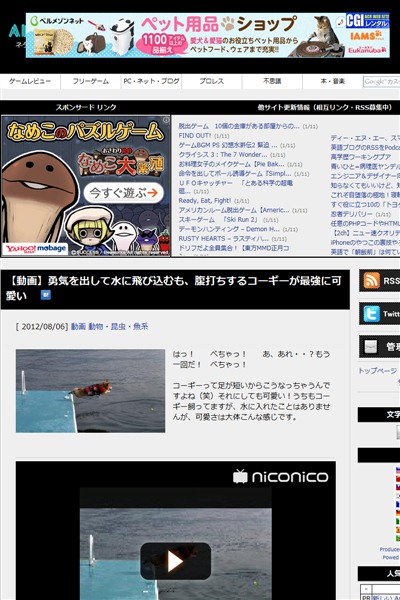
Task: Open the プロレス menu item
Action: pos(212,82)
